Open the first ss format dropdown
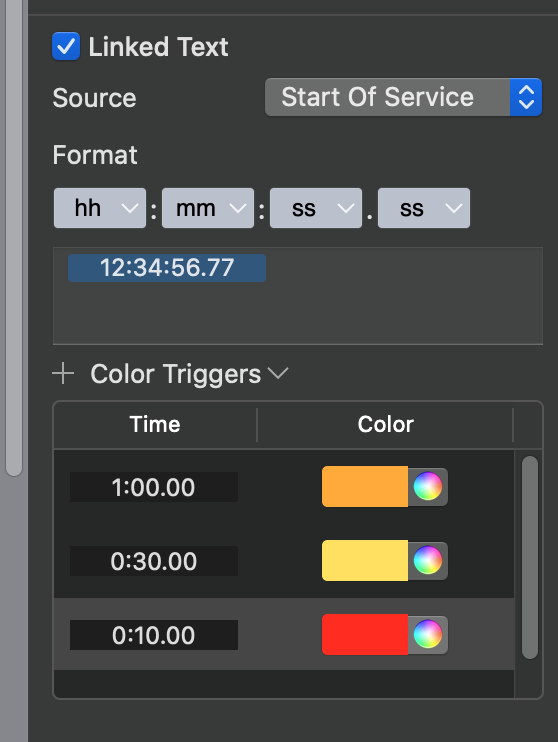Screen dimensions: 558x742 click(316, 208)
